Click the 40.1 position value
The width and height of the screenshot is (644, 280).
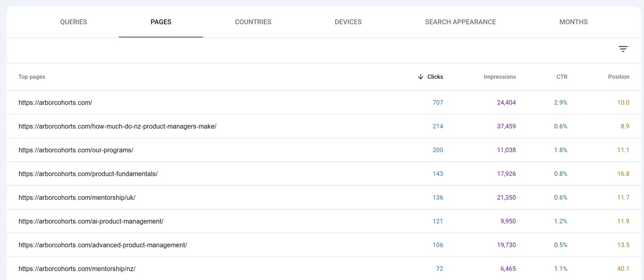coord(623,268)
